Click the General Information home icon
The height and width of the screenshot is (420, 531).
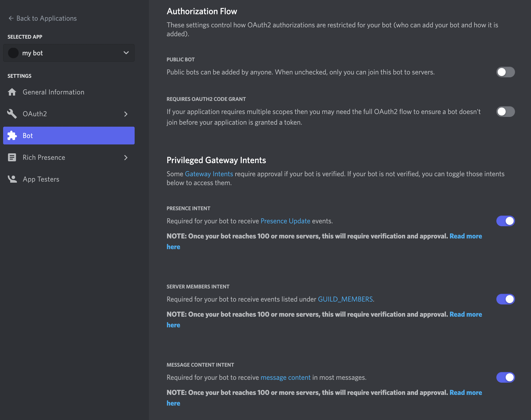12,92
